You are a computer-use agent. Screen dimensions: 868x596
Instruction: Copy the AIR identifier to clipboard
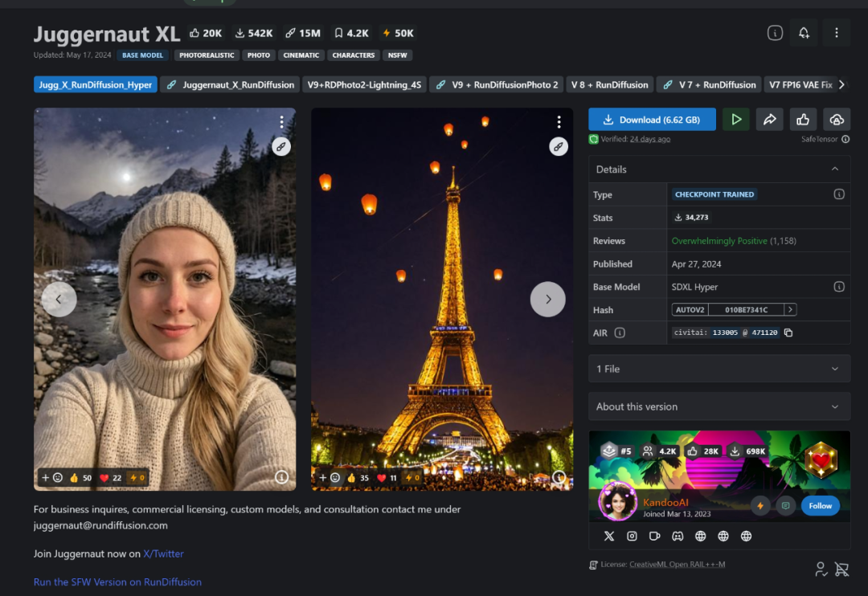coord(788,333)
